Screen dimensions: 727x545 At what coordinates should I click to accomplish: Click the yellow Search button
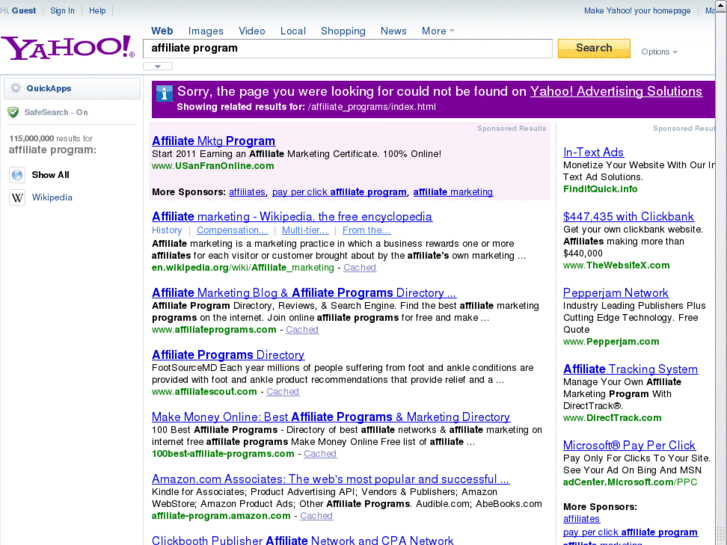pos(594,48)
